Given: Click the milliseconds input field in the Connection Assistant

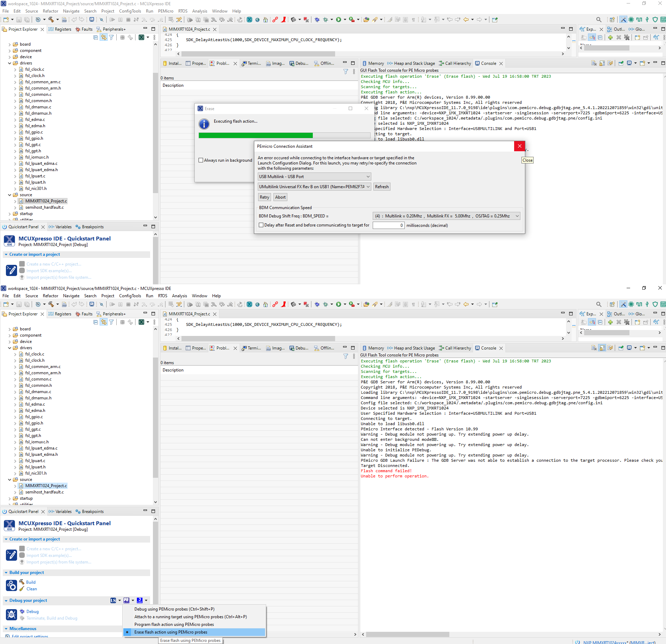Looking at the screenshot, I should click(x=388, y=225).
